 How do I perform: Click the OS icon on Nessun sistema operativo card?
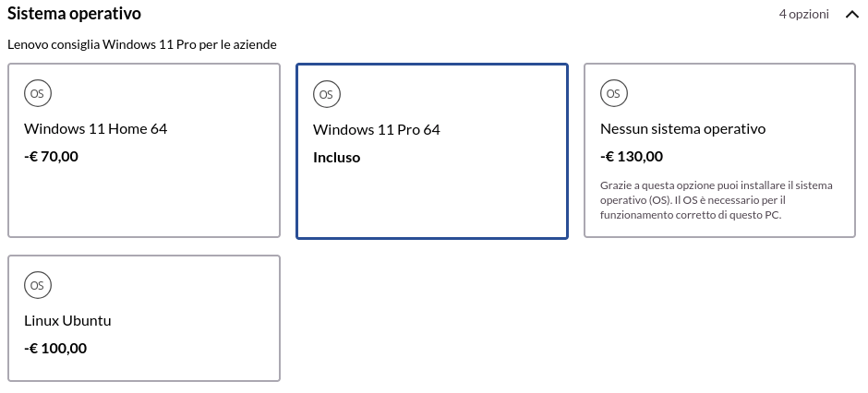point(613,93)
